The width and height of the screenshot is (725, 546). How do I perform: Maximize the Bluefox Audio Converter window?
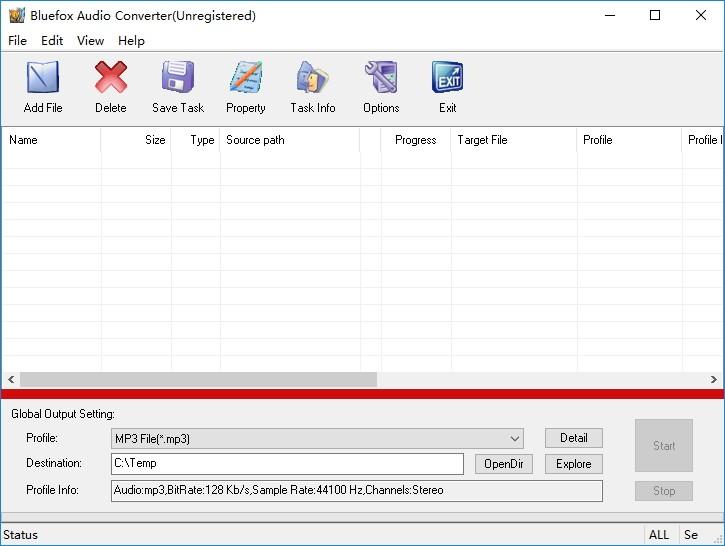[x=655, y=15]
